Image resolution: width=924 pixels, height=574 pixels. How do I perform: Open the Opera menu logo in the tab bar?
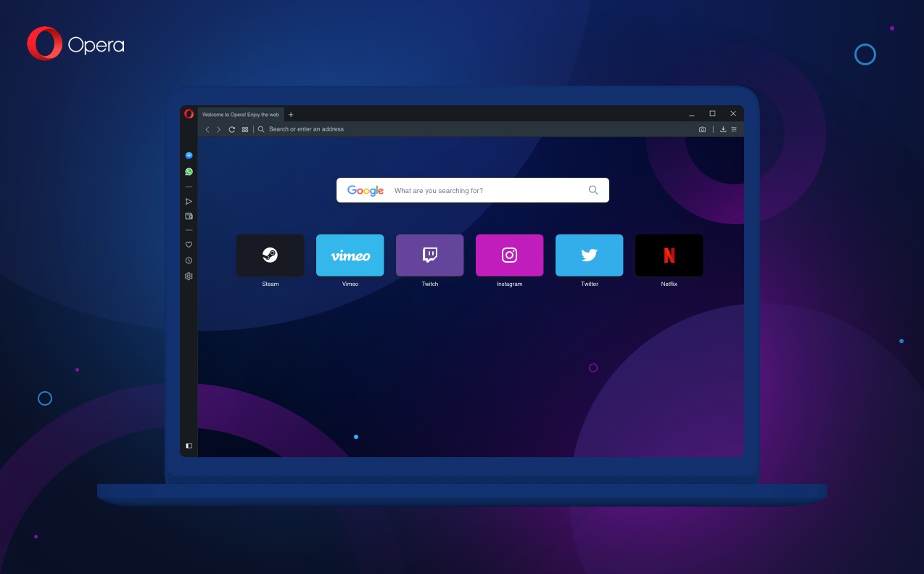tap(189, 114)
